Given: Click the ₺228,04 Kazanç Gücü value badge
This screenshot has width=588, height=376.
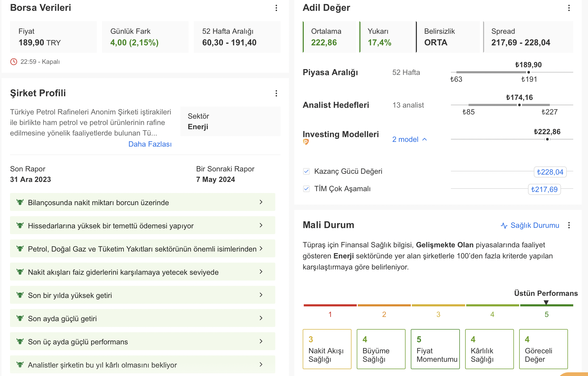Looking at the screenshot, I should (x=550, y=172).
